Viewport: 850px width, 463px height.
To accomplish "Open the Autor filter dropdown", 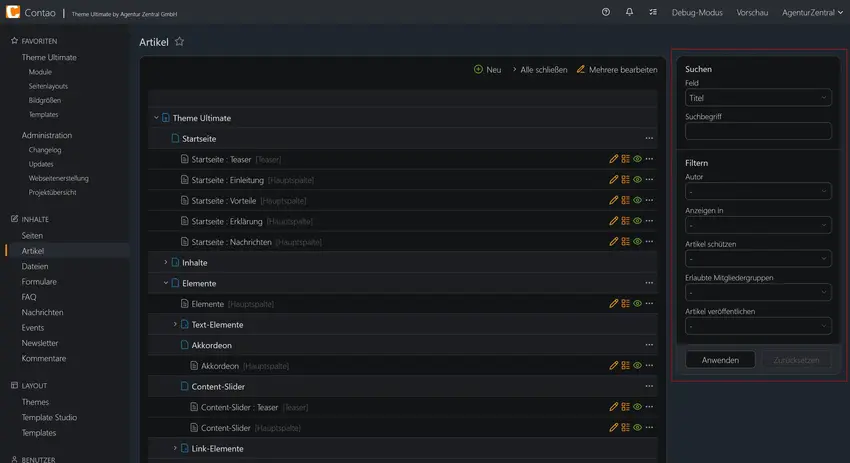I will pos(758,191).
